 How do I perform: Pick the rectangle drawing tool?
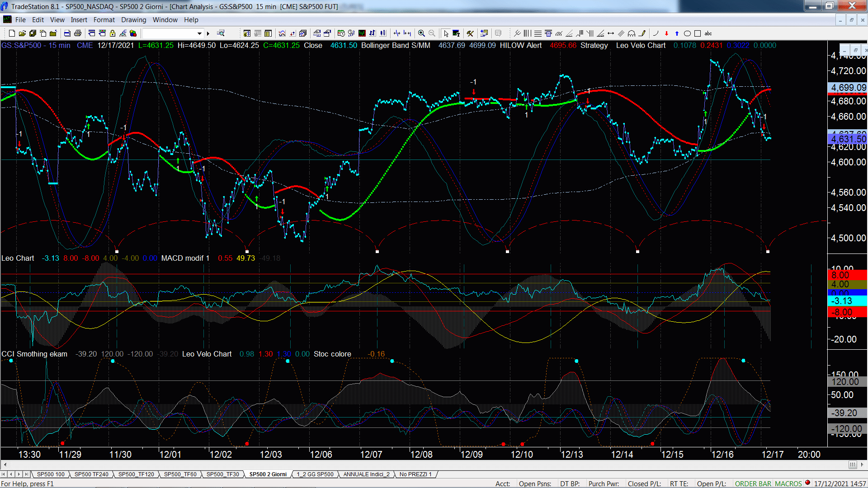(x=698, y=33)
